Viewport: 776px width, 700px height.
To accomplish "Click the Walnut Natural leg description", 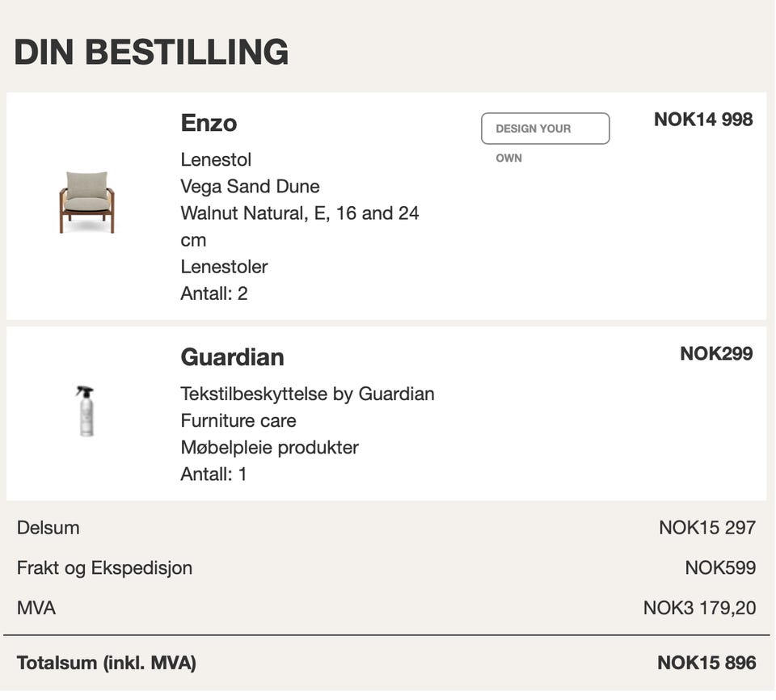I will click(299, 213).
